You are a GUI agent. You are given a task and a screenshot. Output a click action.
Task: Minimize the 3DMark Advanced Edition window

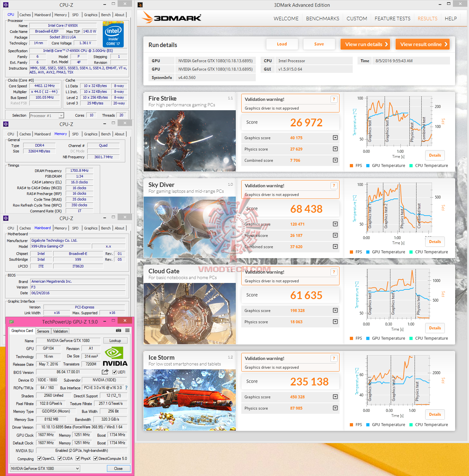click(440, 4)
